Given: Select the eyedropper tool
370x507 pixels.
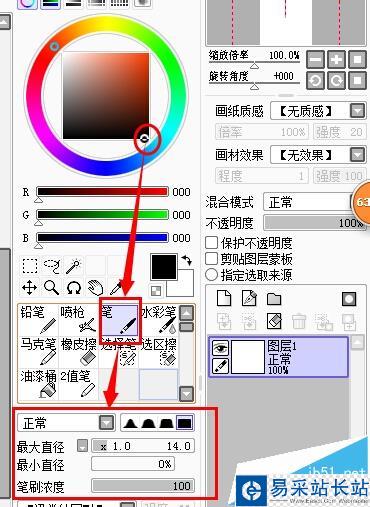Looking at the screenshot, I should [x=116, y=287].
